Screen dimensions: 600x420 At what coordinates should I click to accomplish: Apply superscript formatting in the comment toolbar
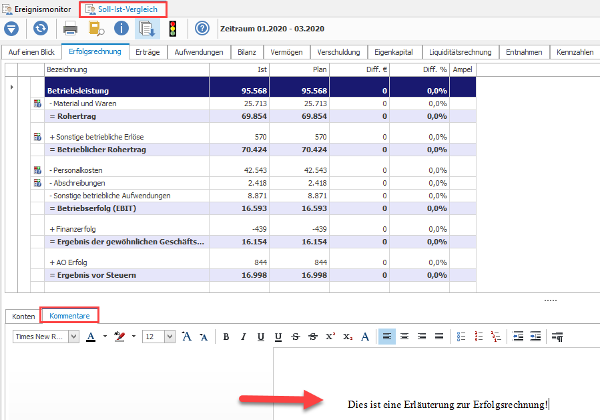(x=330, y=337)
